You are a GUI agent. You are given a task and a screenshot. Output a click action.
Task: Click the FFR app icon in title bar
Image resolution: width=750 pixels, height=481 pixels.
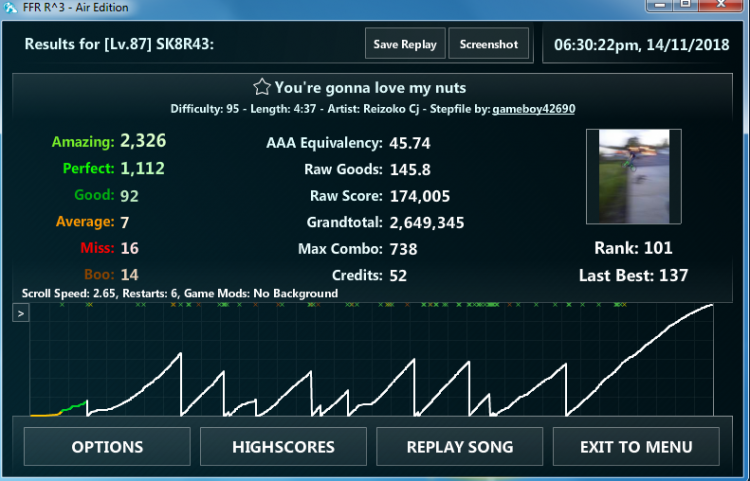point(10,8)
